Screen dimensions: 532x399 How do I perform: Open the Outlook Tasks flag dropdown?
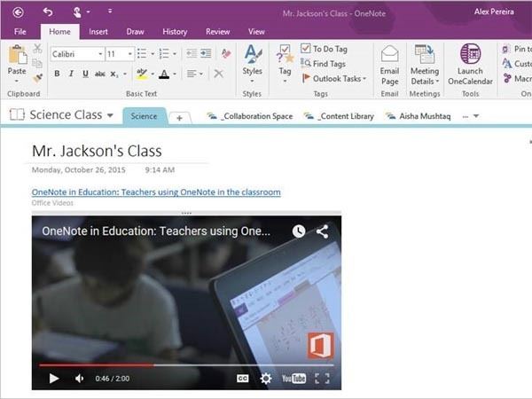point(334,79)
